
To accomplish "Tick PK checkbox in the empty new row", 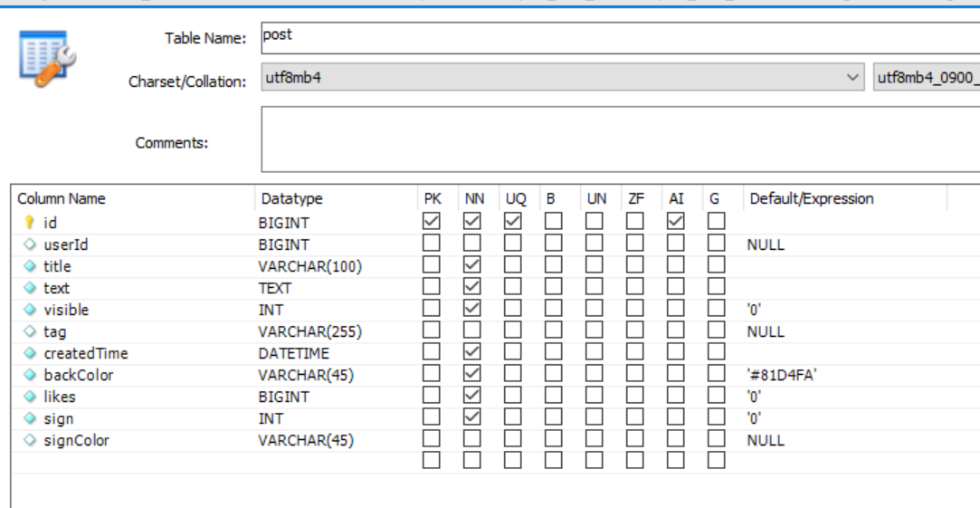I will 432,460.
